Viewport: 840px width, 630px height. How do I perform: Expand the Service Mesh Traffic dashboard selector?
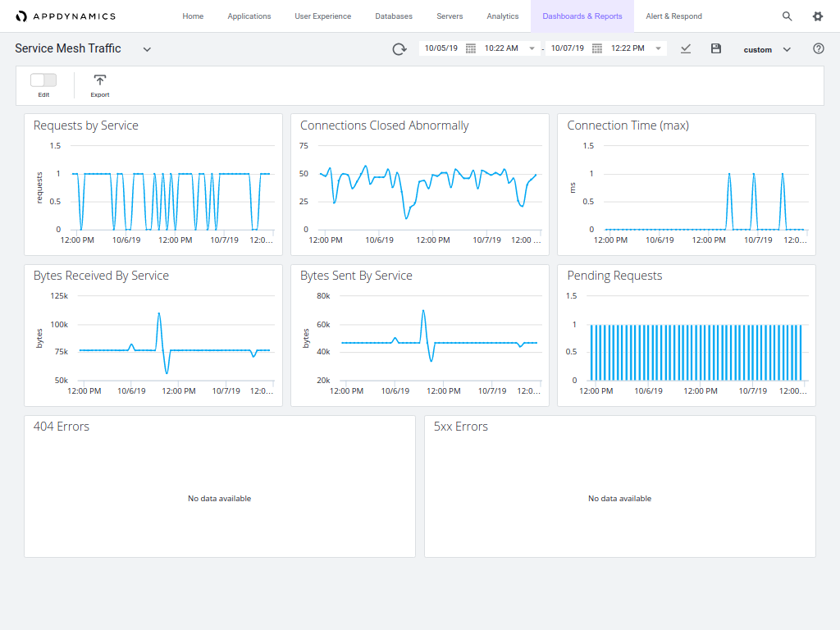coord(147,48)
